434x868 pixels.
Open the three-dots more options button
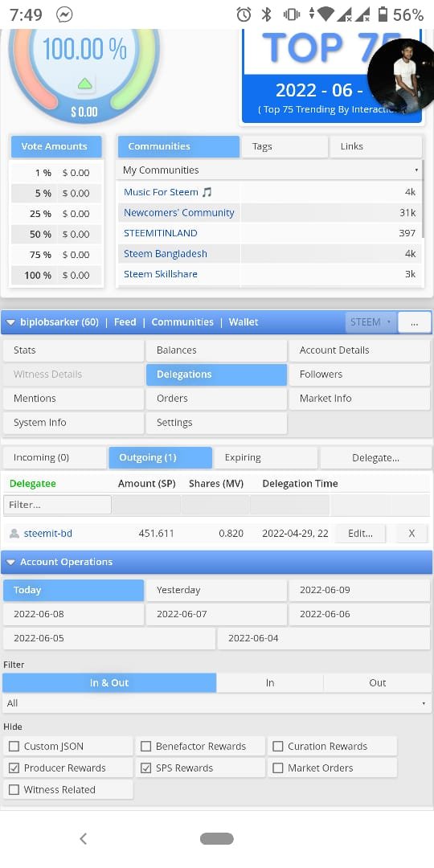click(415, 322)
